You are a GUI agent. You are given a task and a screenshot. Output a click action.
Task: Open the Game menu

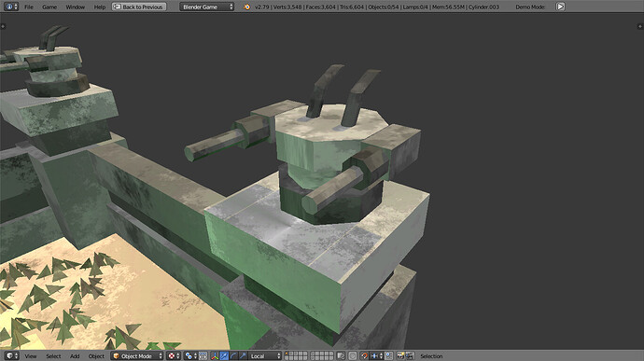[x=49, y=7]
